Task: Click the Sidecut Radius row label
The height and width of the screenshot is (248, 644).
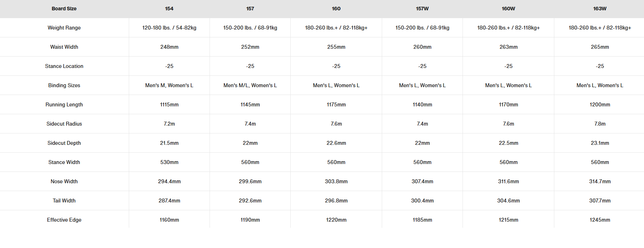Action: point(64,124)
